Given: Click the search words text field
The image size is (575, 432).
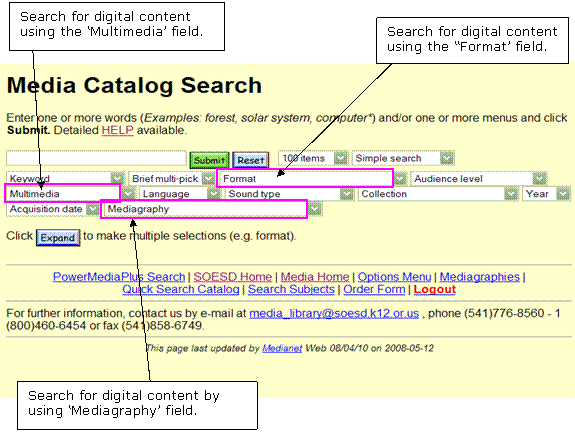Looking at the screenshot, I should point(96,158).
